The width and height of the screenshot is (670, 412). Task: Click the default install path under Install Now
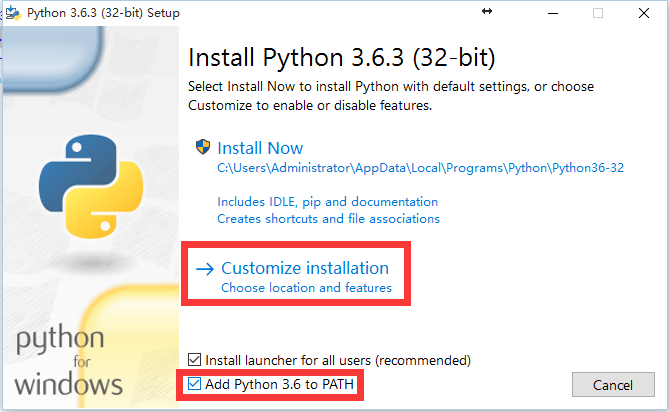(420, 168)
